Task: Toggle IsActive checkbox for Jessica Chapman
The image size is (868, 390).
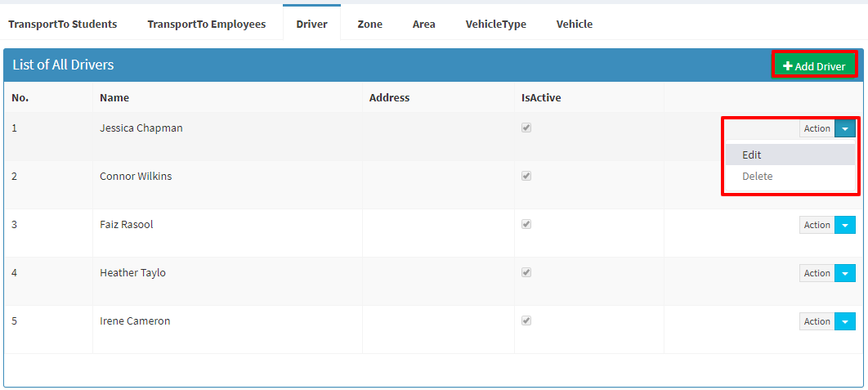Action: (526, 128)
